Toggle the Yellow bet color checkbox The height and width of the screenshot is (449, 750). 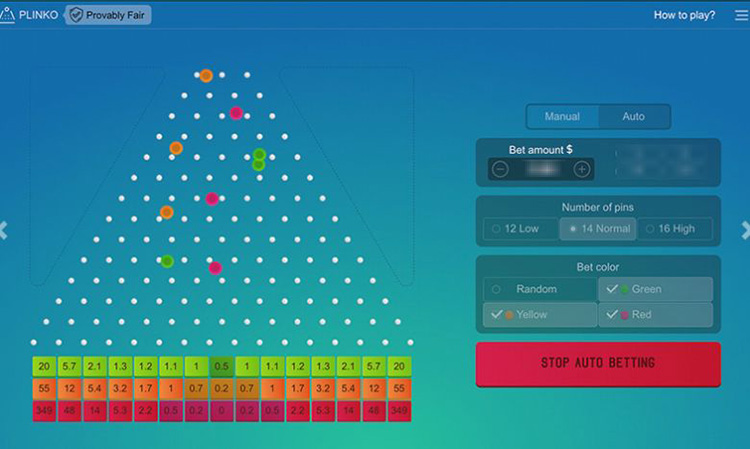(540, 314)
